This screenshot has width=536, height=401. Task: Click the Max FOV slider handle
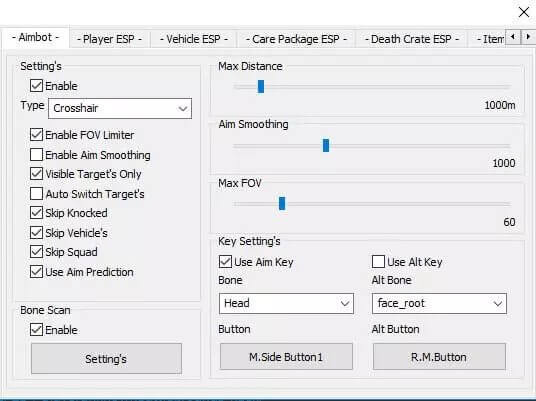[282, 204]
